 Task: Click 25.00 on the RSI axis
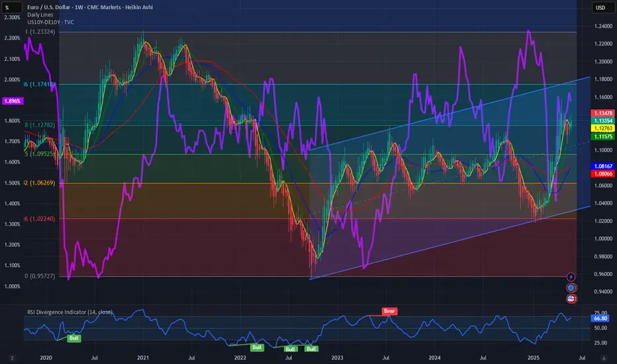(600, 343)
